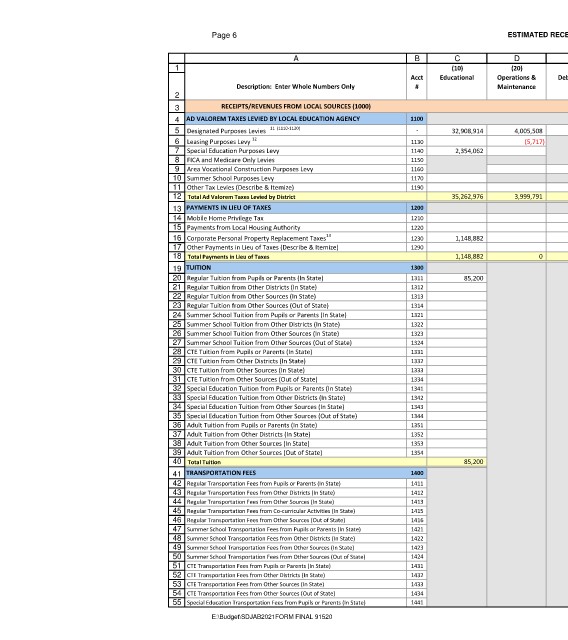Viewport: 568px width, 640px height.
Task: Click 'Acct #' column heading
Action: (x=417, y=82)
